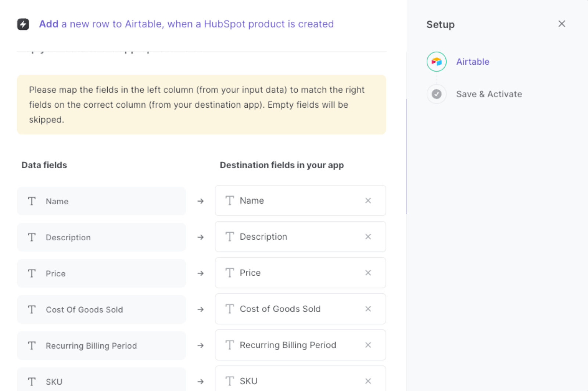Open the Price destination field selector
This screenshot has width=588, height=391.
point(300,273)
